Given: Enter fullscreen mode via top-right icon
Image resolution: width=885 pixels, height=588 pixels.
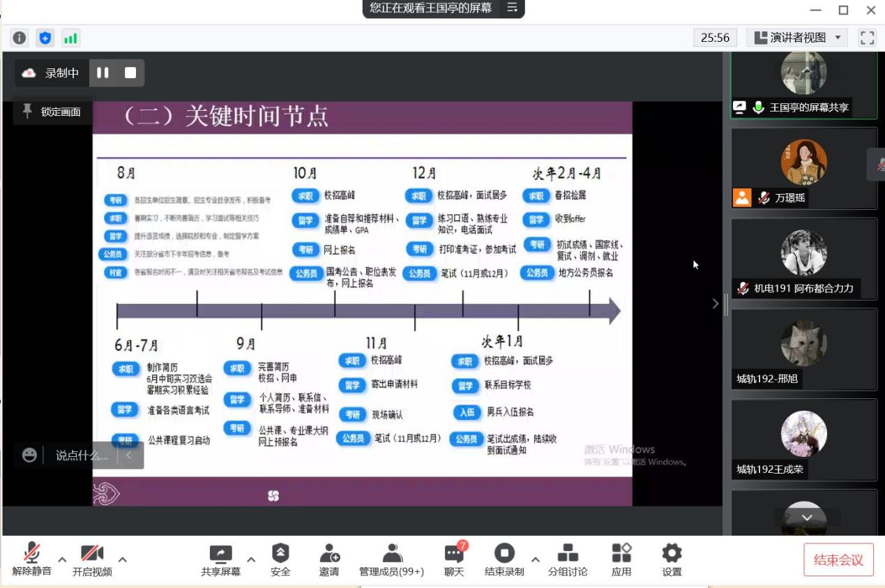Looking at the screenshot, I should [x=867, y=38].
